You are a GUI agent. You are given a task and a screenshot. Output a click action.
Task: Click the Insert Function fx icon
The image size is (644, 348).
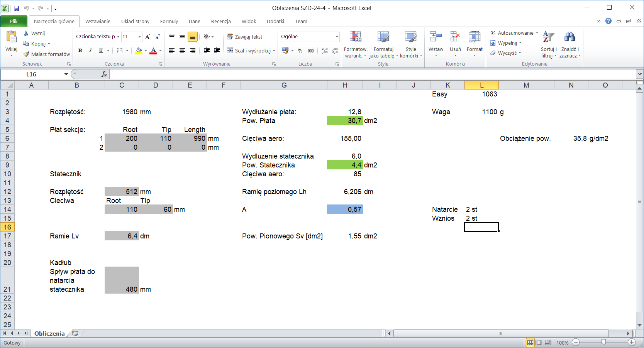point(104,74)
